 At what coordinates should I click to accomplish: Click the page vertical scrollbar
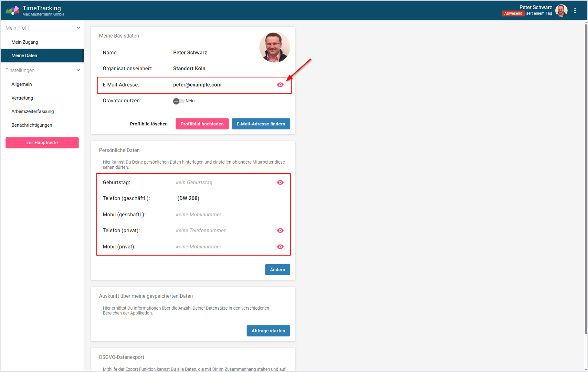point(585,172)
